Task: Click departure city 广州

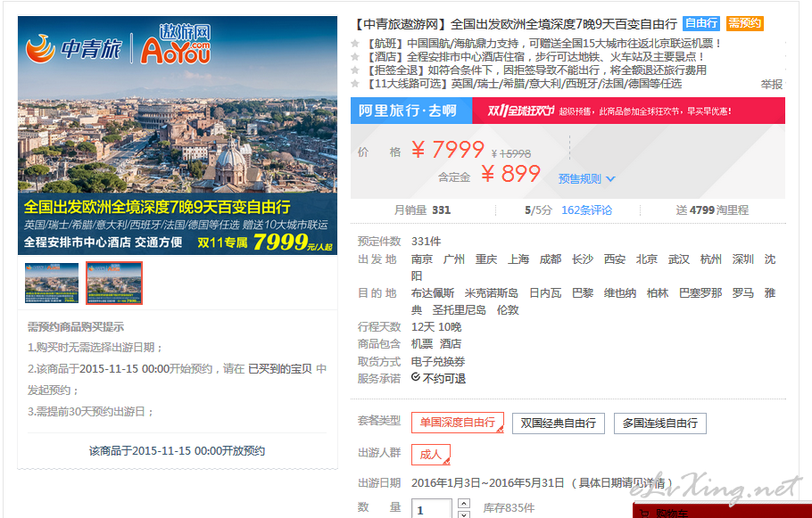Action: [454, 259]
